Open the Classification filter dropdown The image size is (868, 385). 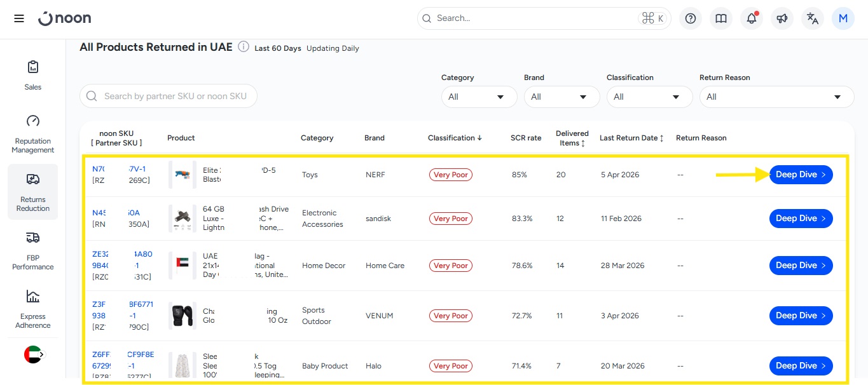tap(649, 97)
